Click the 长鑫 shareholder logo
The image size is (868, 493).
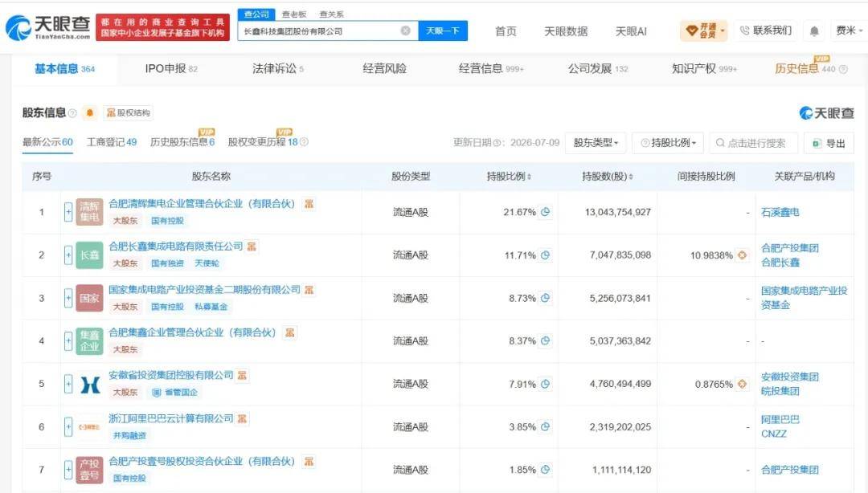coord(89,255)
